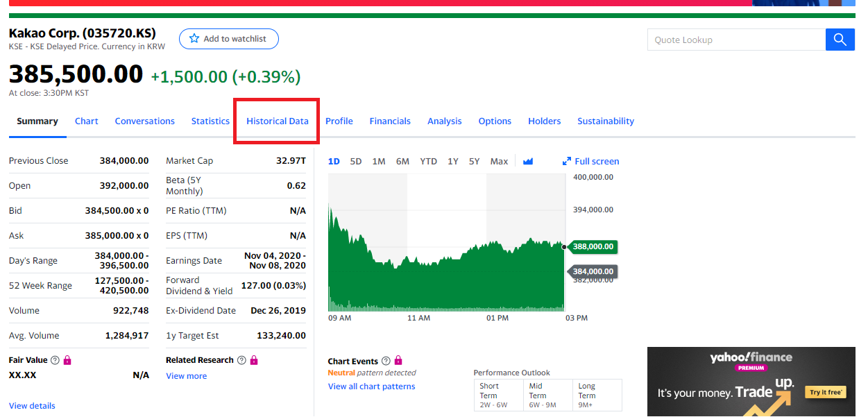Image resolution: width=868 pixels, height=417 pixels.
Task: Click the star icon in Add to watchlist
Action: pos(194,39)
